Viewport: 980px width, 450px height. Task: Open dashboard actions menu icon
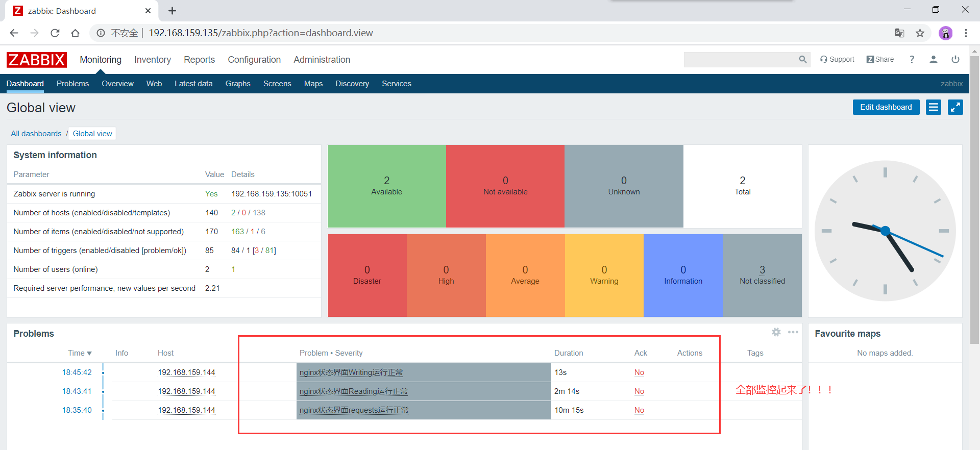pos(933,107)
